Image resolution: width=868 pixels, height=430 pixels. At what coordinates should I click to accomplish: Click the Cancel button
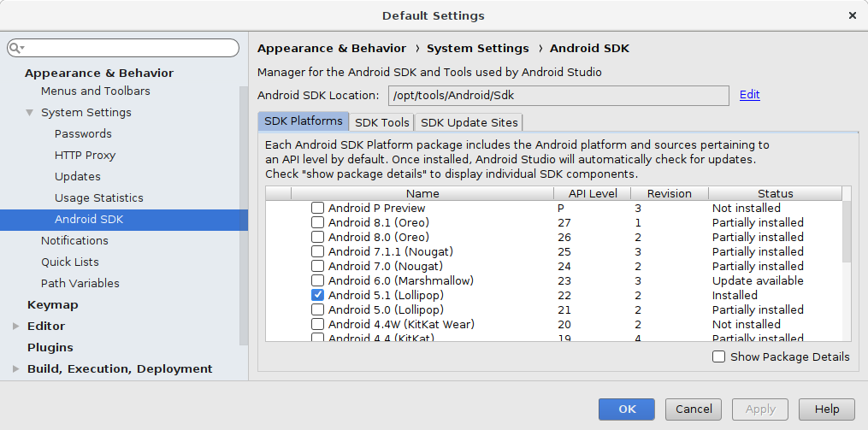(x=694, y=409)
